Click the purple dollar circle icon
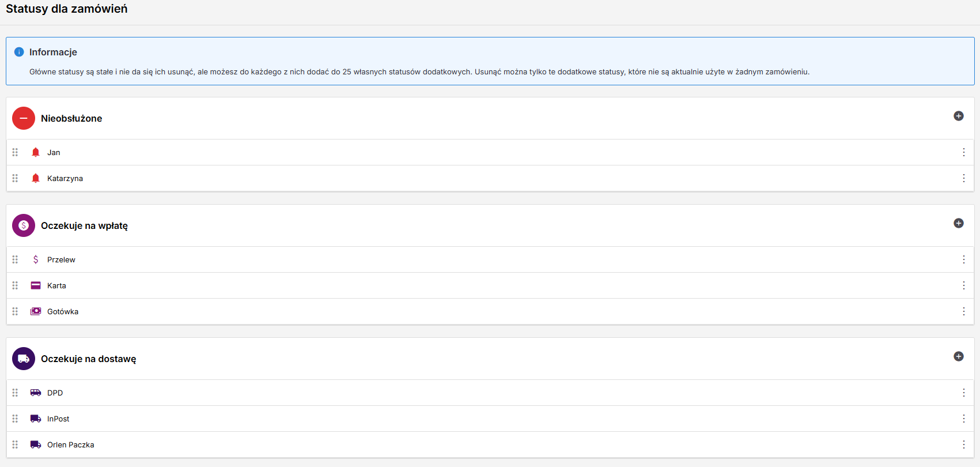This screenshot has height=467, width=980. click(x=24, y=225)
